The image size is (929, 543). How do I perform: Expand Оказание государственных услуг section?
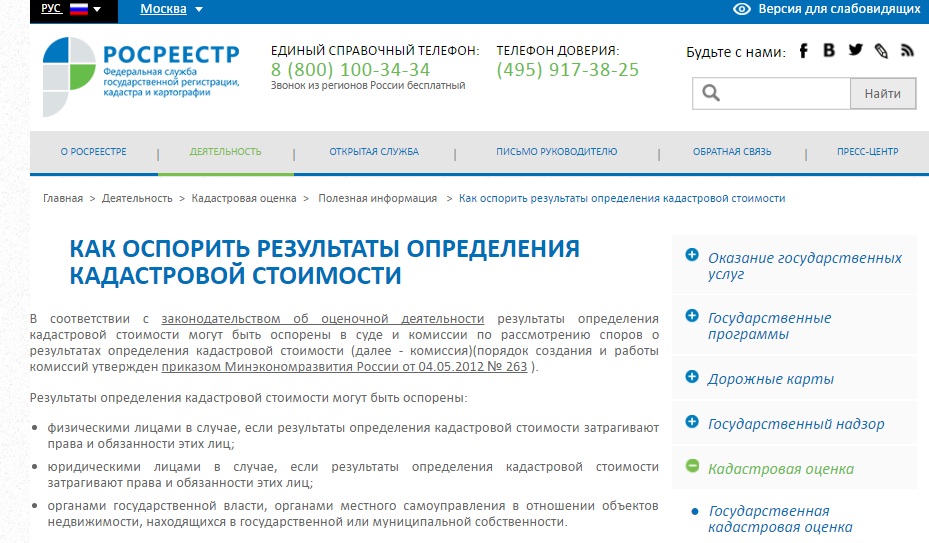[691, 255]
